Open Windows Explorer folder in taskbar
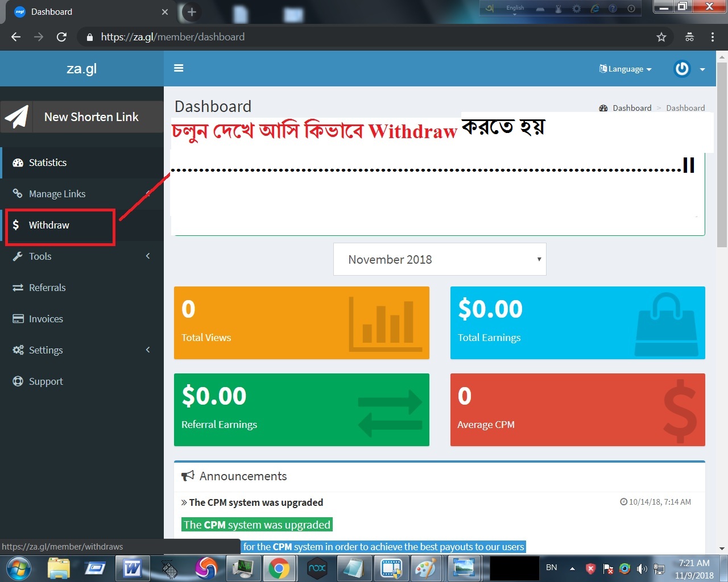This screenshot has width=728, height=582. pos(59,568)
